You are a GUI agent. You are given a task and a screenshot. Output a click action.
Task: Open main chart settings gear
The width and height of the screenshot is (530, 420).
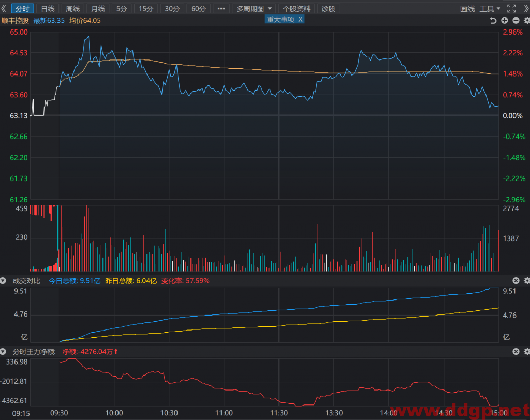coord(526,21)
